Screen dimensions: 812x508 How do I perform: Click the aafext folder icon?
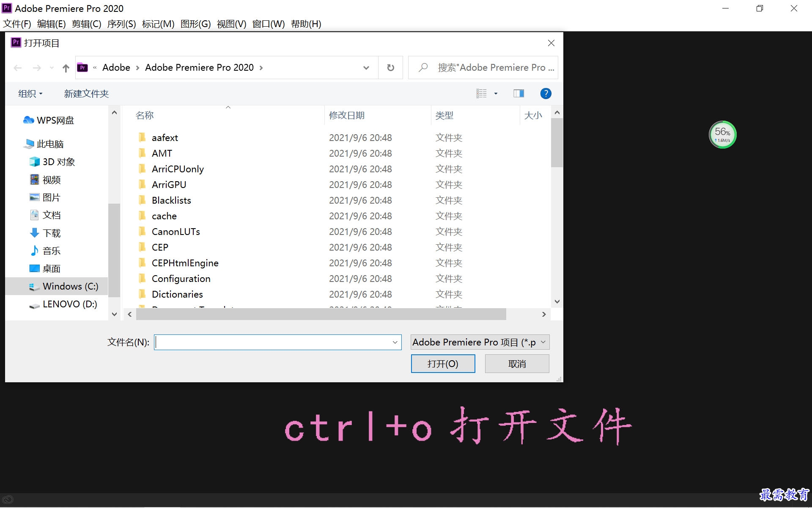click(143, 137)
